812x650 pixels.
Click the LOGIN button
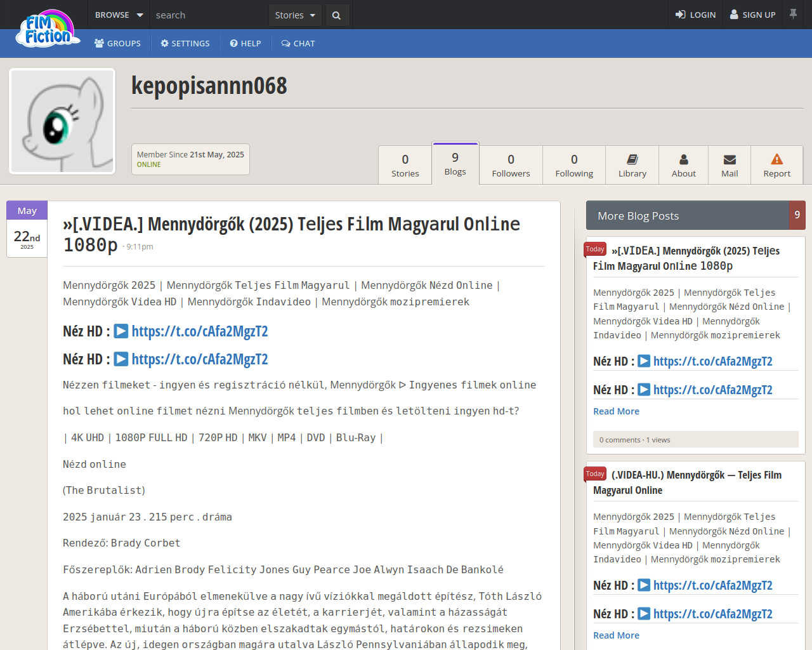pyautogui.click(x=695, y=15)
